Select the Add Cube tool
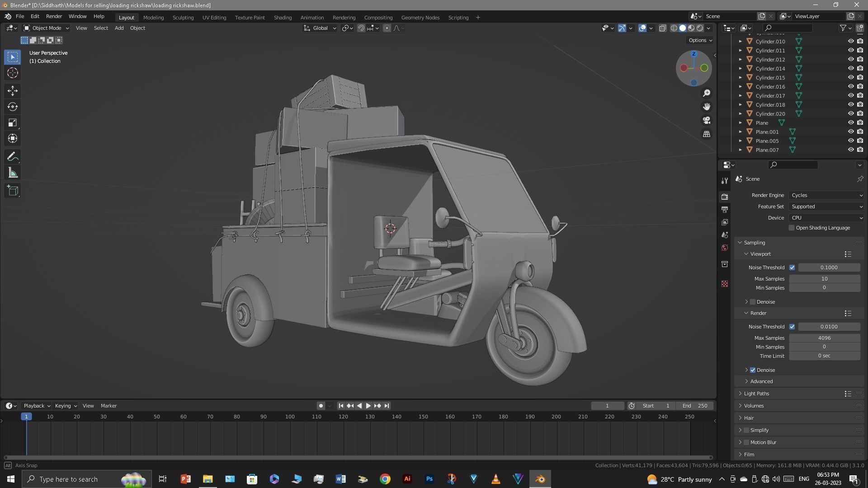 pos(13,191)
